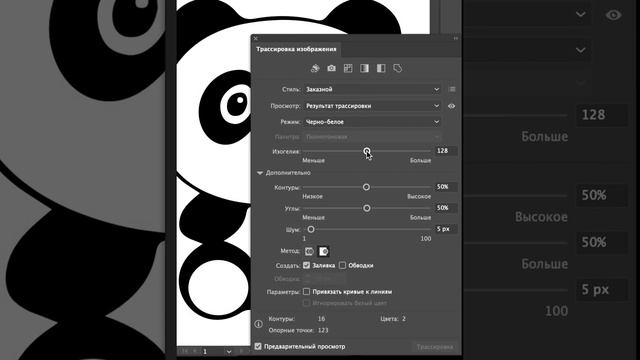
Task: Click the Изогелия value field 128
Action: coord(446,151)
